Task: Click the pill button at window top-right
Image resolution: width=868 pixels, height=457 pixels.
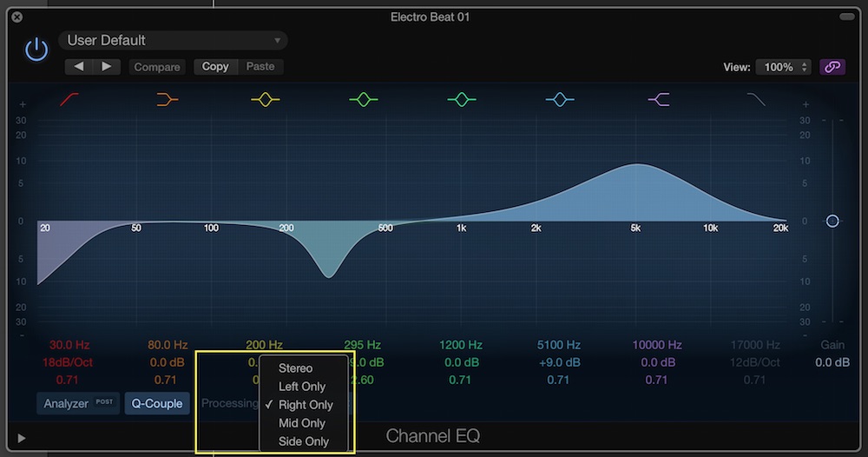Action: point(847,17)
